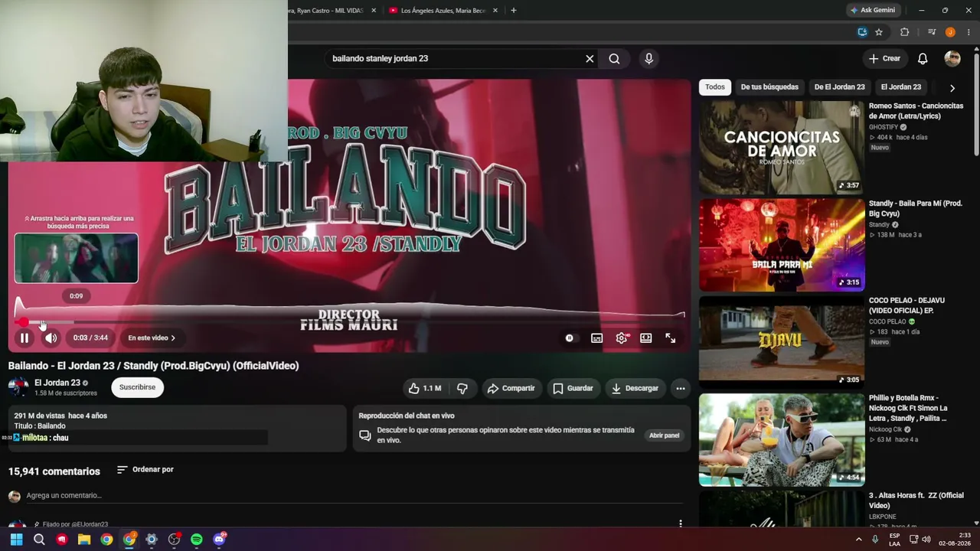Screen dimensions: 980x551
Task: Open El Jordan 23 channel avatar
Action: (18, 387)
